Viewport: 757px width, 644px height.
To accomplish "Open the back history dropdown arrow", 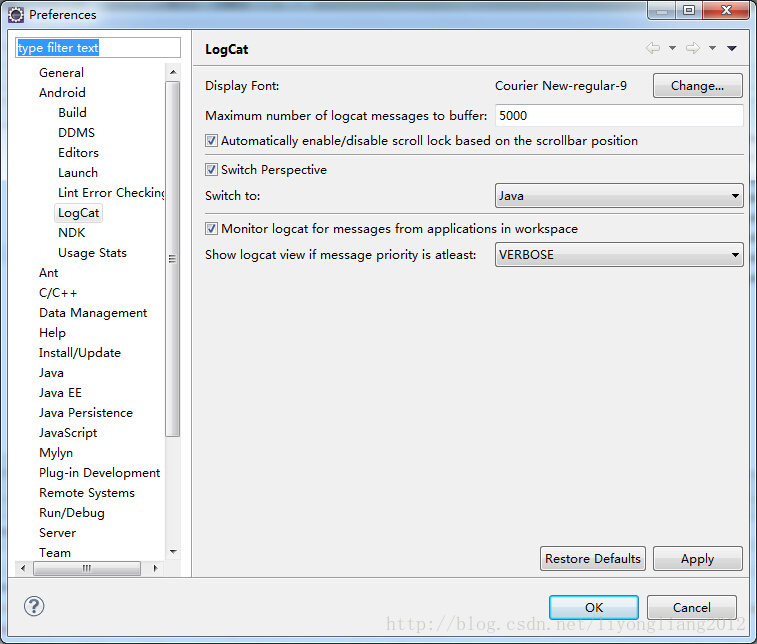I will click(x=672, y=48).
